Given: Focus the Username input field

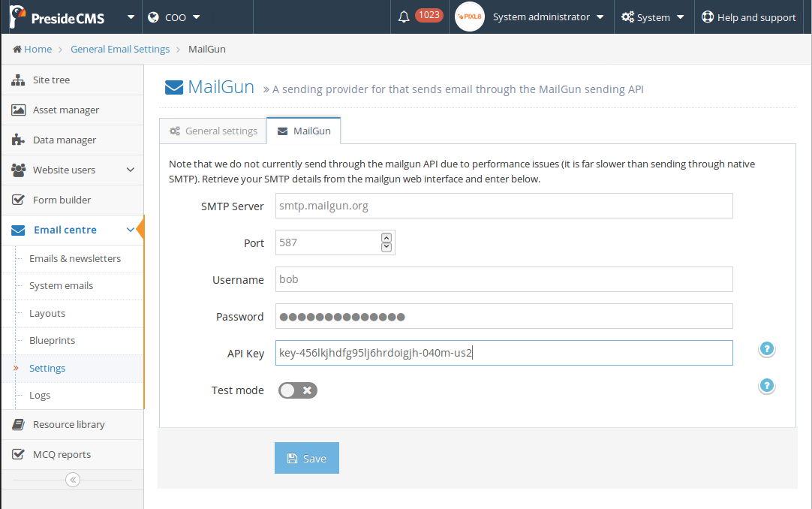Looking at the screenshot, I should click(x=504, y=279).
